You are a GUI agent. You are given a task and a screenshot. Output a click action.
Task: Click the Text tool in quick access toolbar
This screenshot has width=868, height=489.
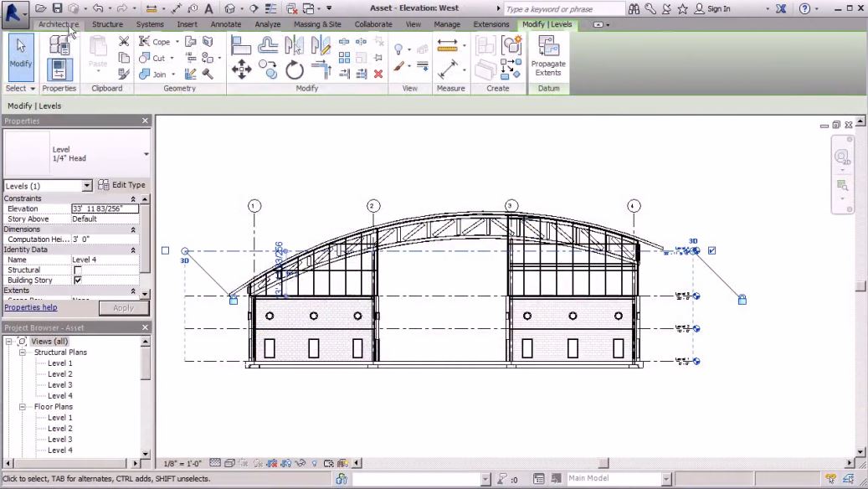coord(208,8)
